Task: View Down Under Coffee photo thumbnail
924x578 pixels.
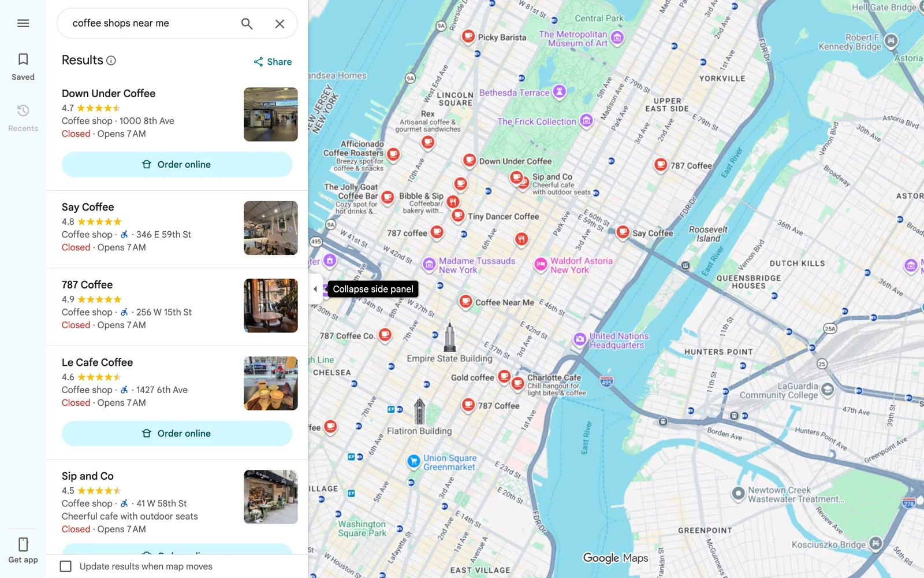Action: (x=271, y=114)
